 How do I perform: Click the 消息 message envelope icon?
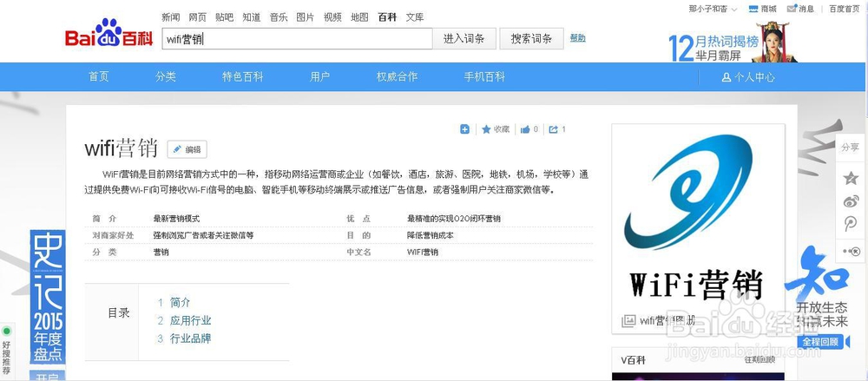tap(792, 9)
